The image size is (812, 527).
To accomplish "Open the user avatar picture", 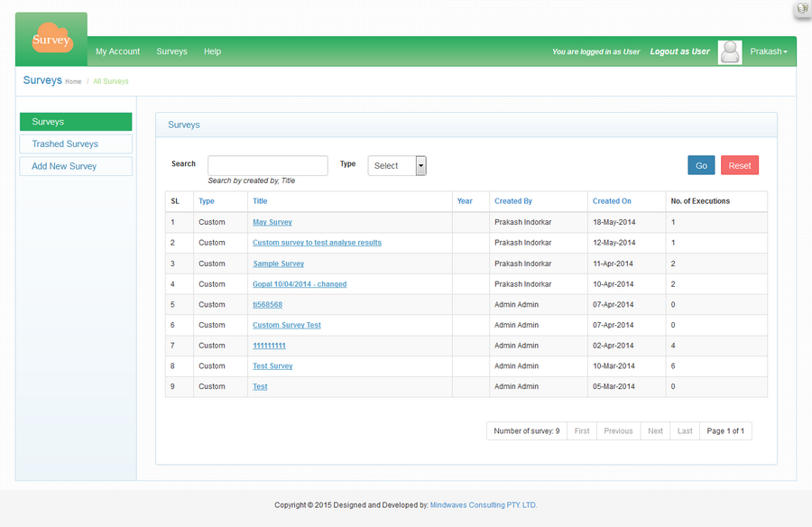I will pos(730,51).
